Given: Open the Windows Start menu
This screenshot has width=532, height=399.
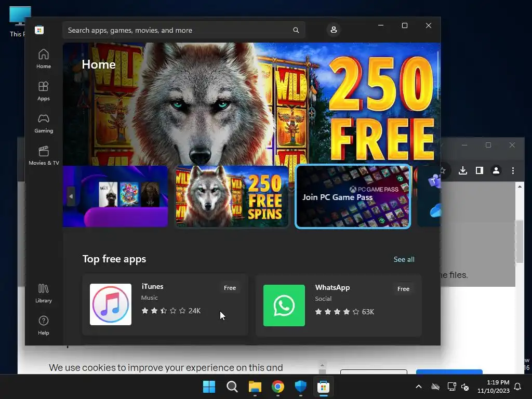Looking at the screenshot, I should click(x=209, y=387).
